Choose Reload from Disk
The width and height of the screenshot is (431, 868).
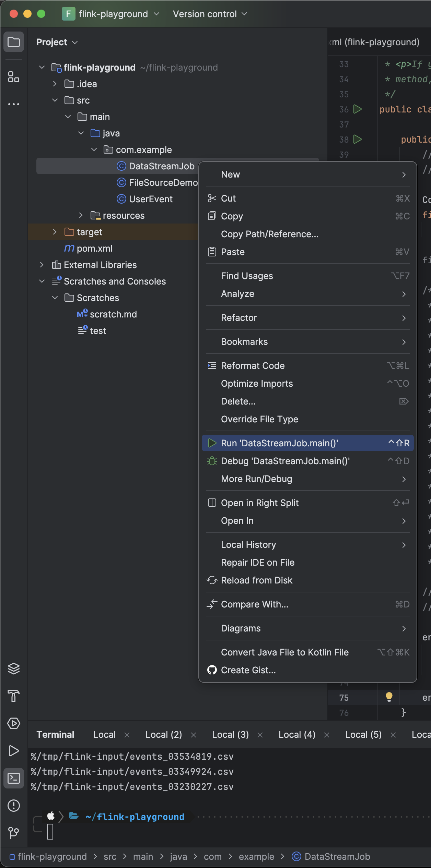(x=308, y=580)
